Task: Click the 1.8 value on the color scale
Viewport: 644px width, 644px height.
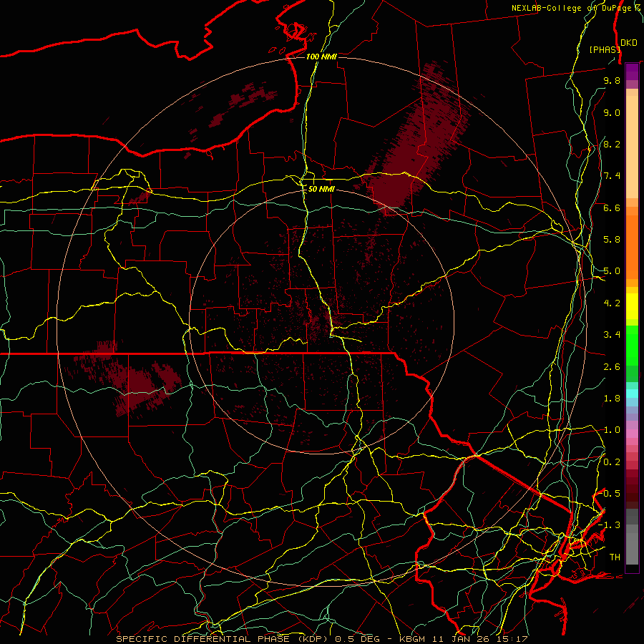Action: 612,399
